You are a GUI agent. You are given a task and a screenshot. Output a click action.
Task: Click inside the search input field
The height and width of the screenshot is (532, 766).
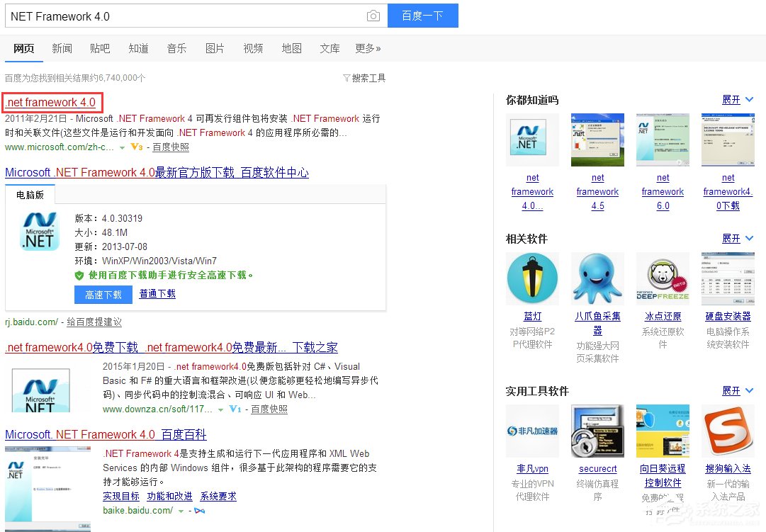click(177, 16)
